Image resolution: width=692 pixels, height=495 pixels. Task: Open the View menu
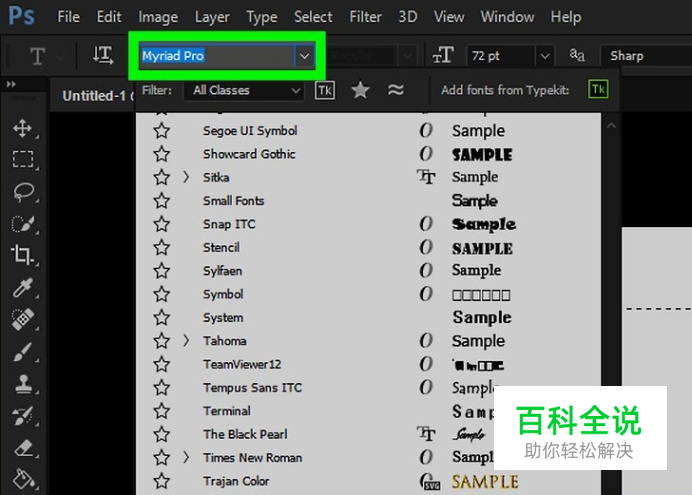(449, 17)
